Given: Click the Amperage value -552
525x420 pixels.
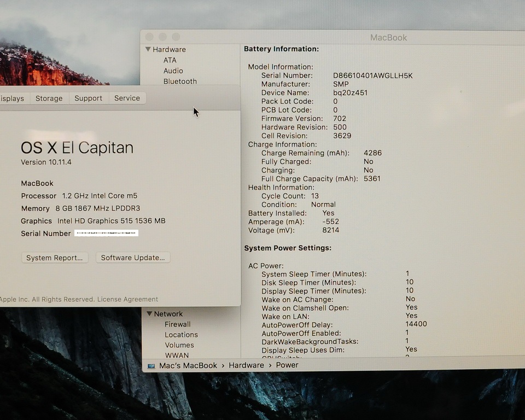Looking at the screenshot, I should click(330, 221).
